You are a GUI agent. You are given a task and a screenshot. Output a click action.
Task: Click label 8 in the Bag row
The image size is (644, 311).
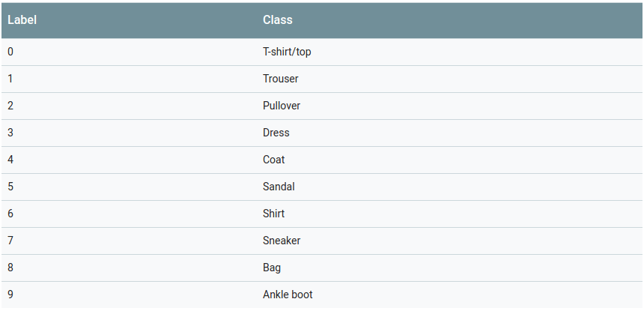click(10, 268)
